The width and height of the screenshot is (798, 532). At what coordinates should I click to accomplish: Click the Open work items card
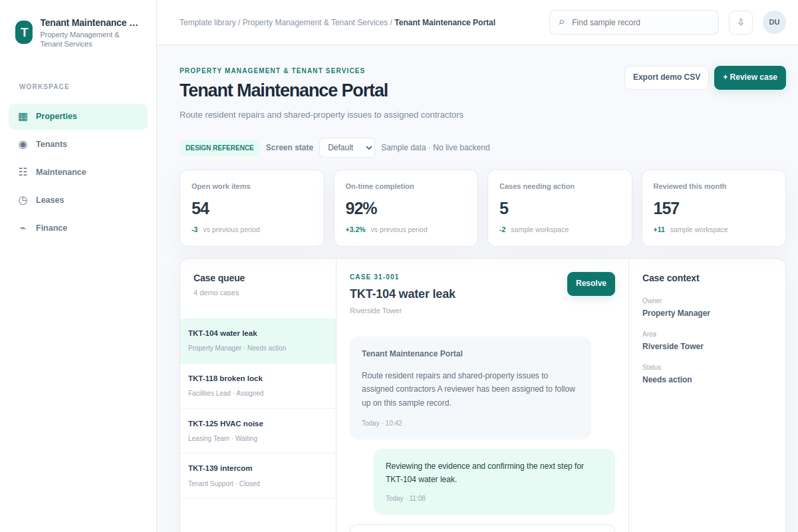click(x=252, y=208)
